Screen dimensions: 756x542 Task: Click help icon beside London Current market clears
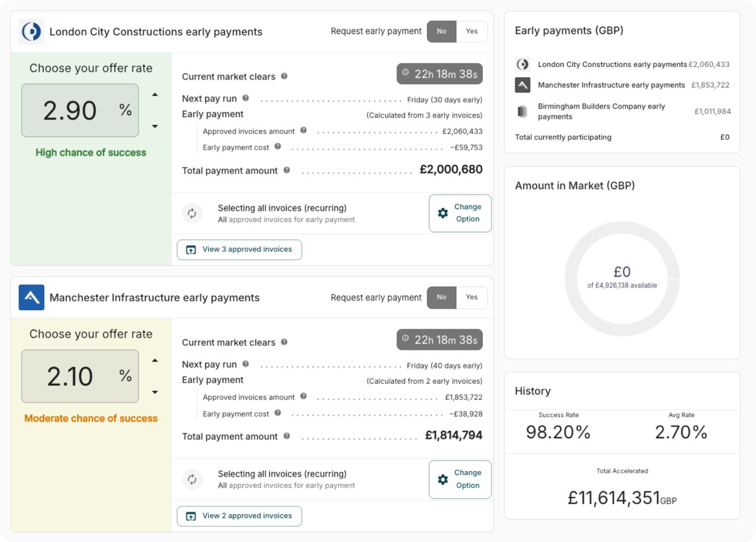[284, 76]
